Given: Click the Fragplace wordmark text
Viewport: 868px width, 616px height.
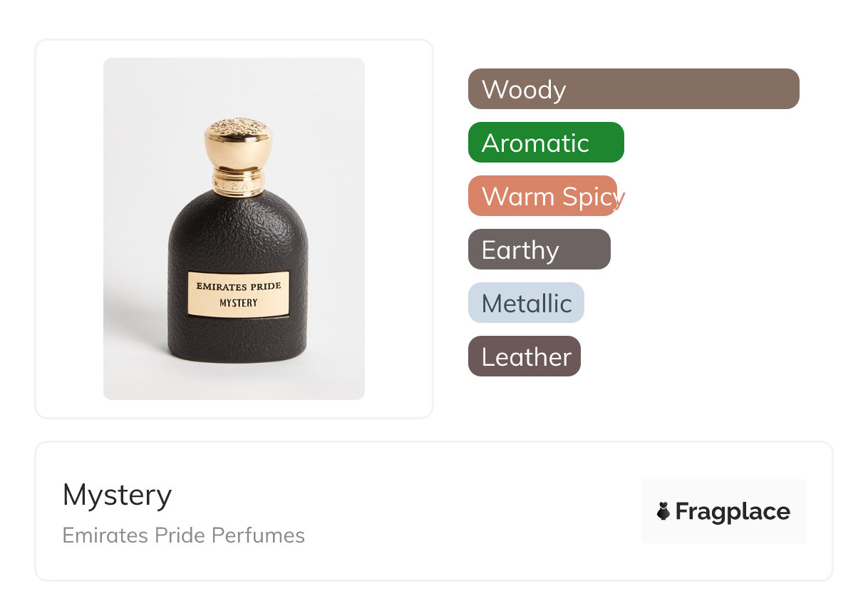Looking at the screenshot, I should click(x=732, y=511).
